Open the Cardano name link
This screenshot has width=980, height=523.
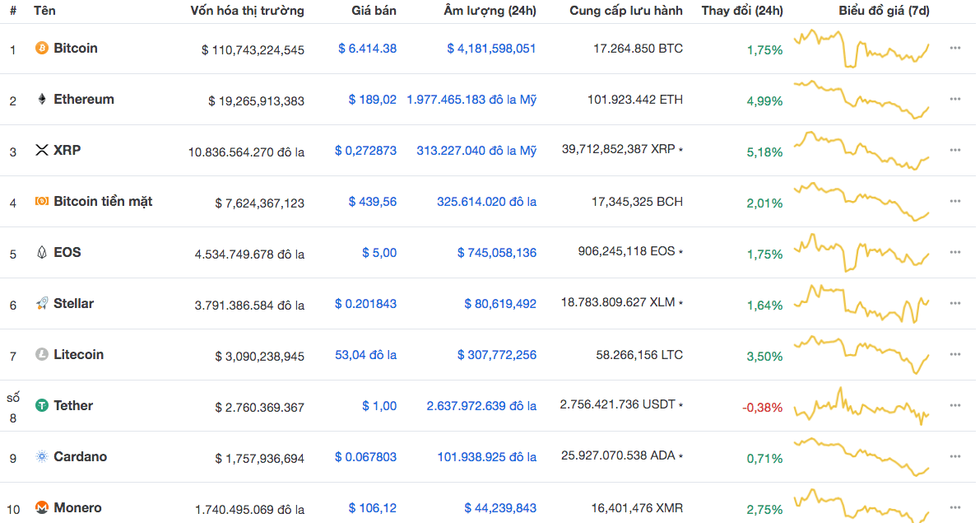(x=80, y=456)
